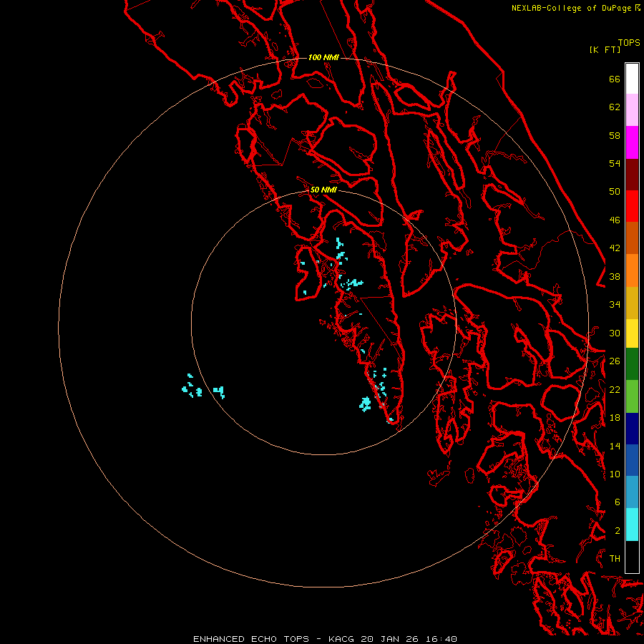Click the medium blue 10-14 K FT swatch

[x=632, y=460]
